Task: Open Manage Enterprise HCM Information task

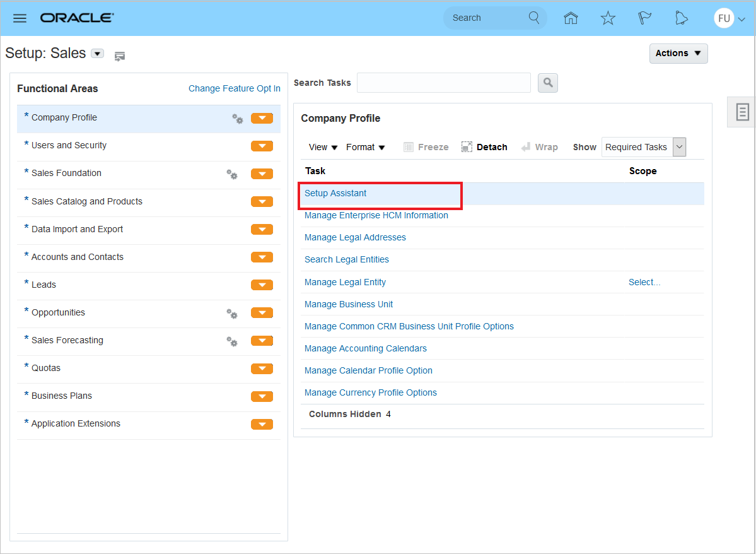Action: [x=376, y=215]
